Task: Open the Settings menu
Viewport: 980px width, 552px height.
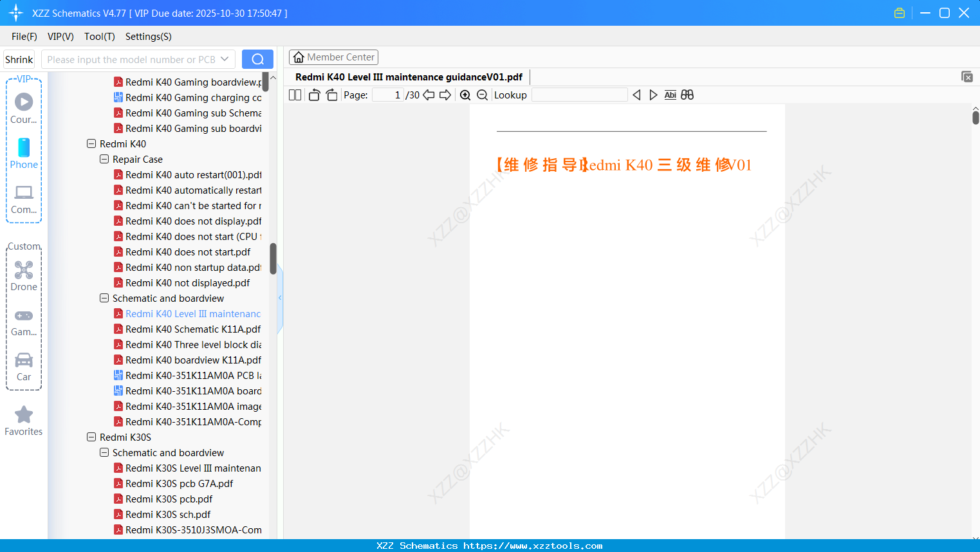Action: coord(148,37)
